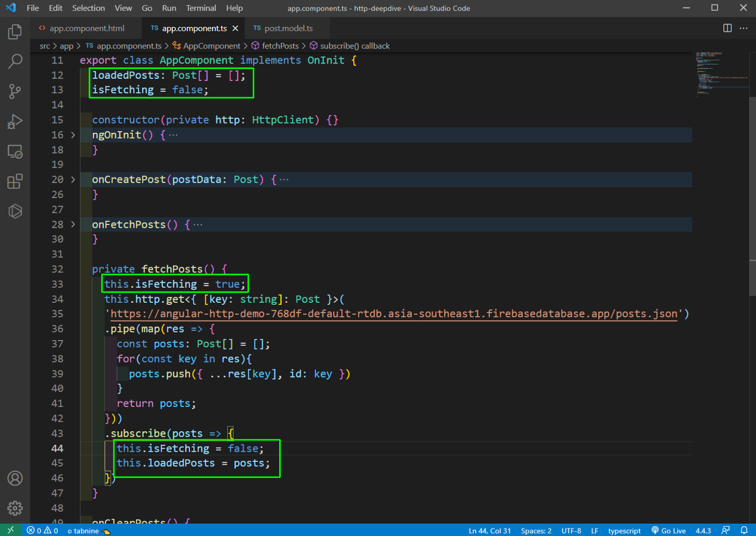756x536 pixels.
Task: Open the Accounts menu
Action: 15,478
